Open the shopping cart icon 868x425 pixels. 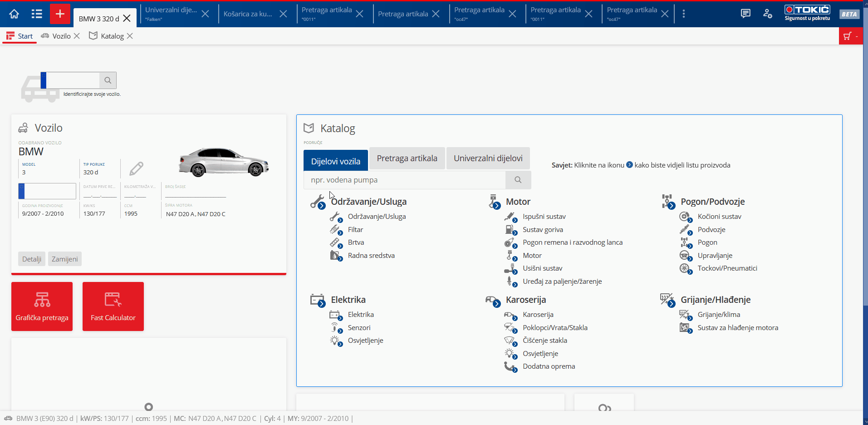pyautogui.click(x=847, y=36)
